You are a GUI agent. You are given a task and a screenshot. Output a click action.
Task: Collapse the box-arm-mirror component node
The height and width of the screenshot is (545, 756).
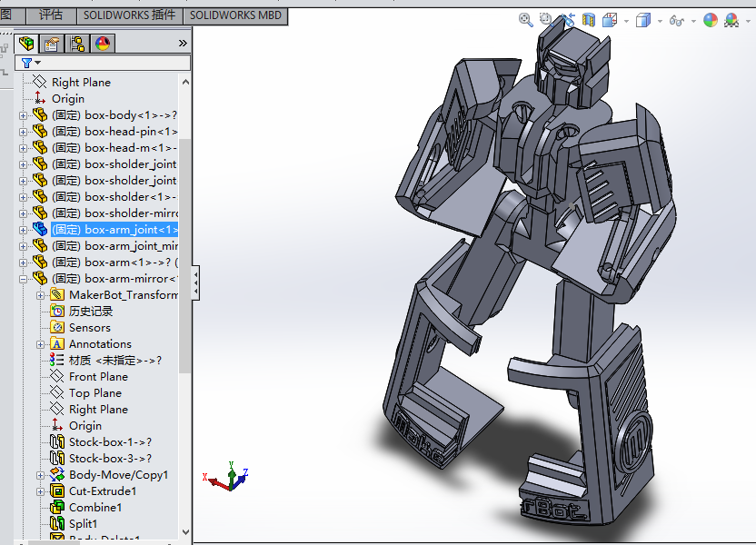coord(24,279)
